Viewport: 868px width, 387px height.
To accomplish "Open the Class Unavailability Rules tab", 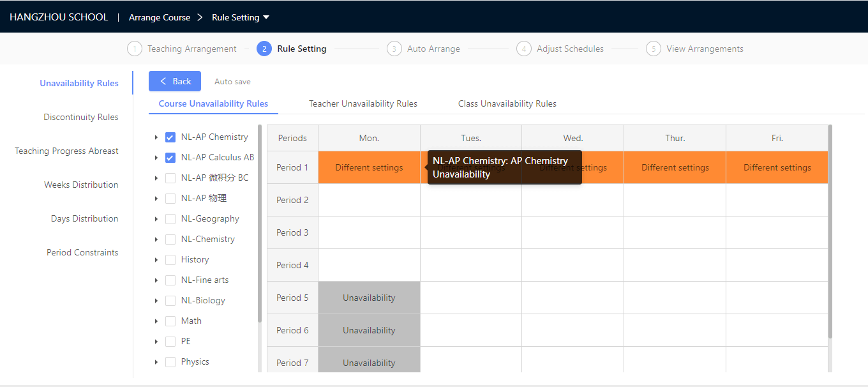I will pyautogui.click(x=507, y=103).
